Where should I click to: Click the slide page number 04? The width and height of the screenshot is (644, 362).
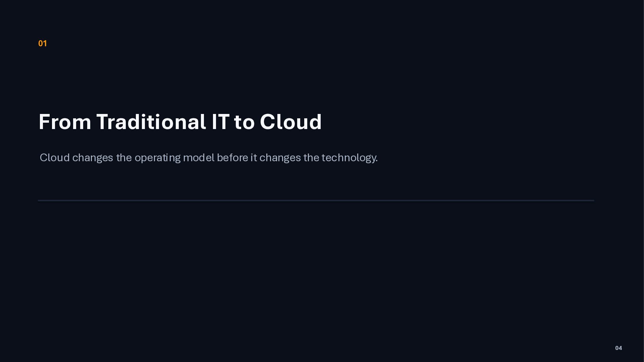(619, 348)
